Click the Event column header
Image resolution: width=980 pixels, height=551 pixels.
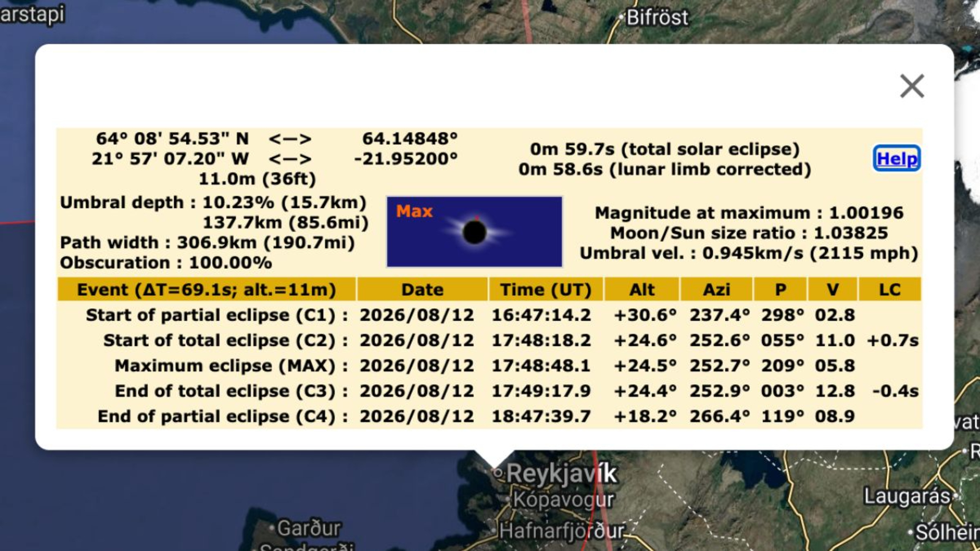coord(206,289)
